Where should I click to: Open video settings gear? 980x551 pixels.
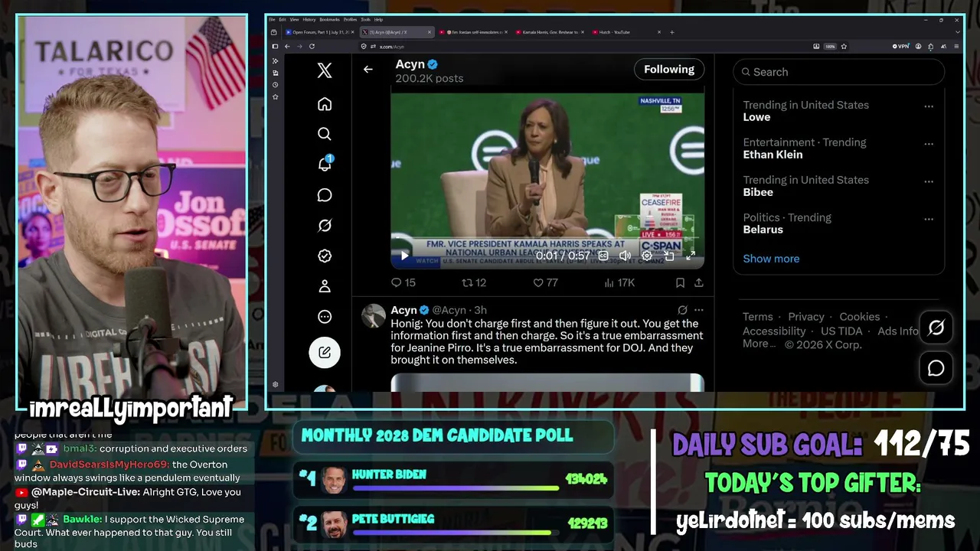coord(647,256)
